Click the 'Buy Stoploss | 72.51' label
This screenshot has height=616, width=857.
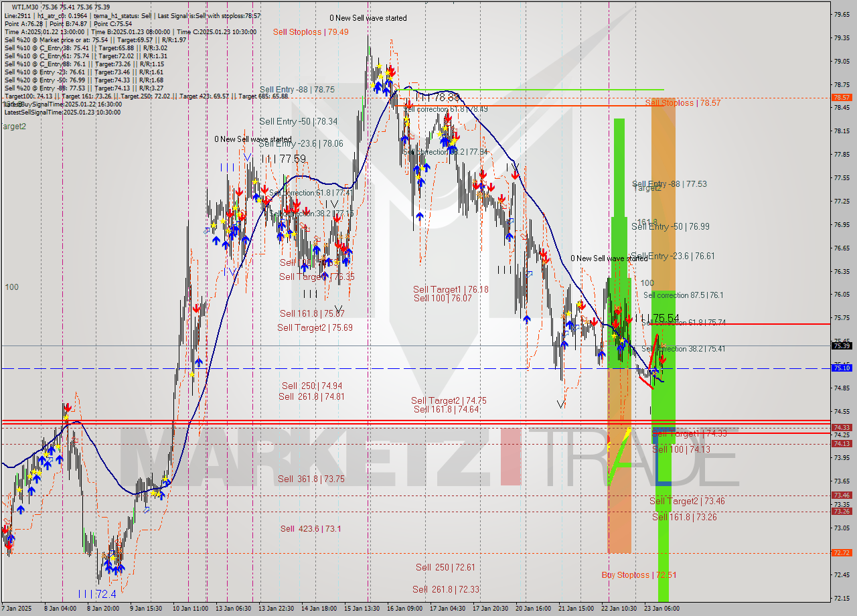tap(639, 575)
